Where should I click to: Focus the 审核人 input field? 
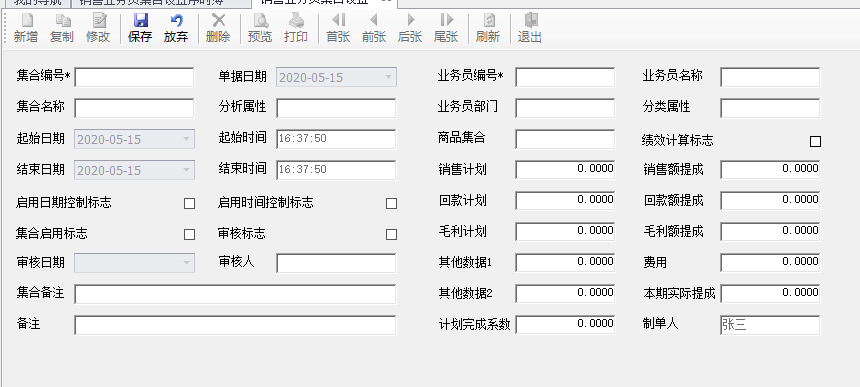pyautogui.click(x=336, y=263)
